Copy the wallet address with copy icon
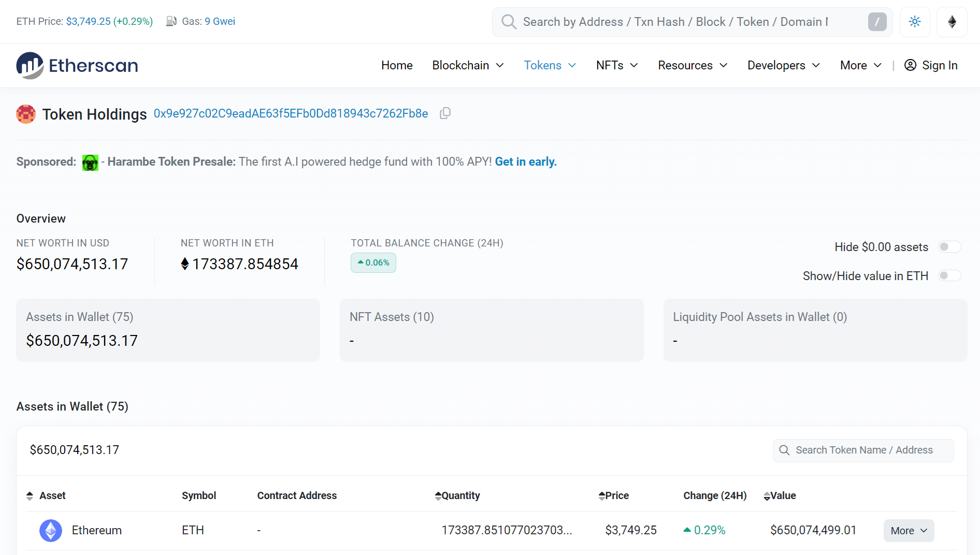The height and width of the screenshot is (555, 980). pos(445,113)
